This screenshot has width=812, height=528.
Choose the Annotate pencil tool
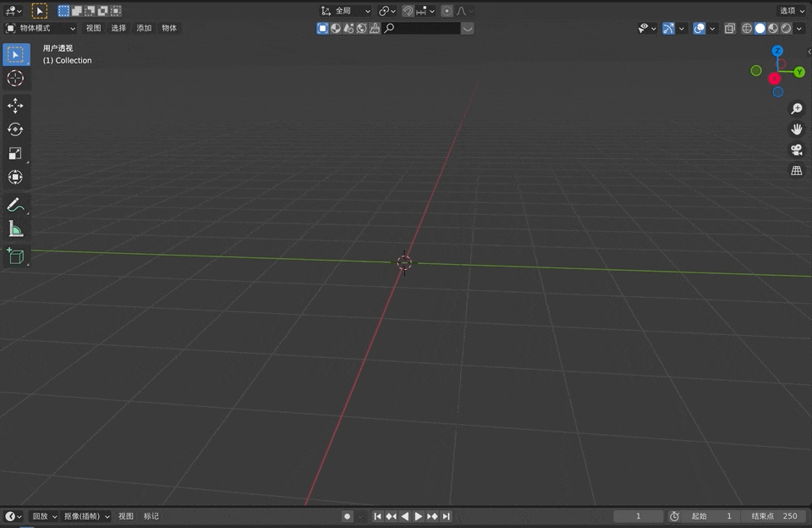coord(15,206)
